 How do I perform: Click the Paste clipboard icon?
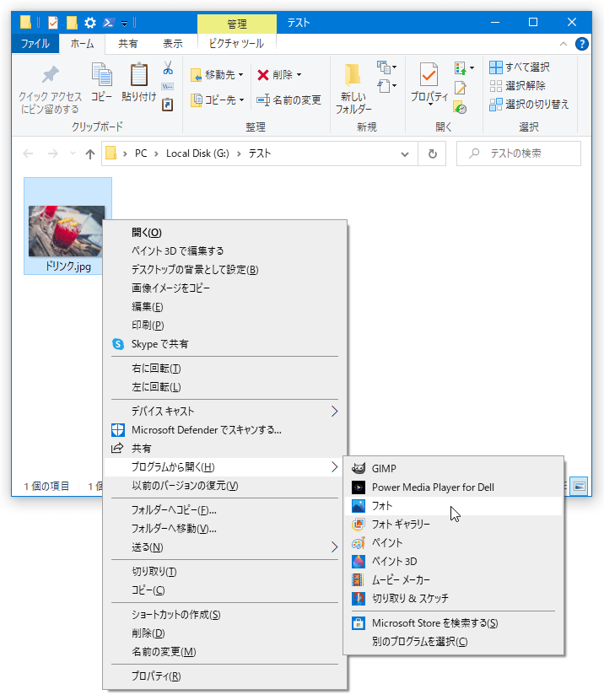[x=139, y=74]
